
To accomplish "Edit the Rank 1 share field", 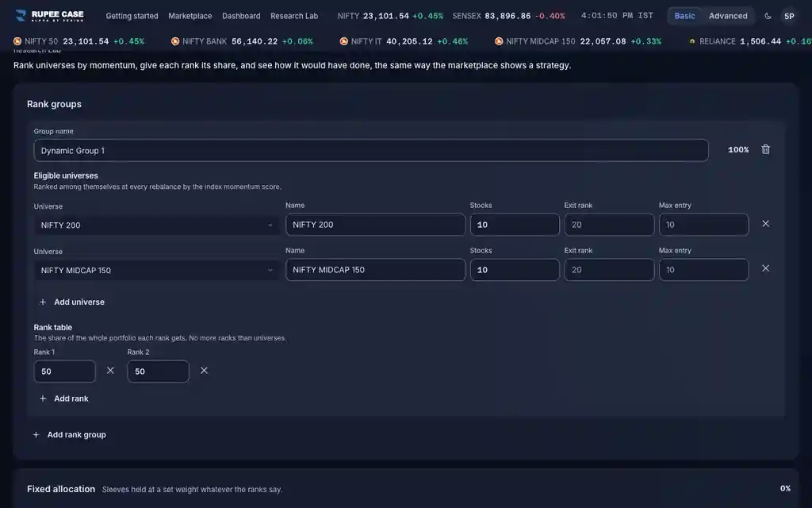I will pos(65,371).
